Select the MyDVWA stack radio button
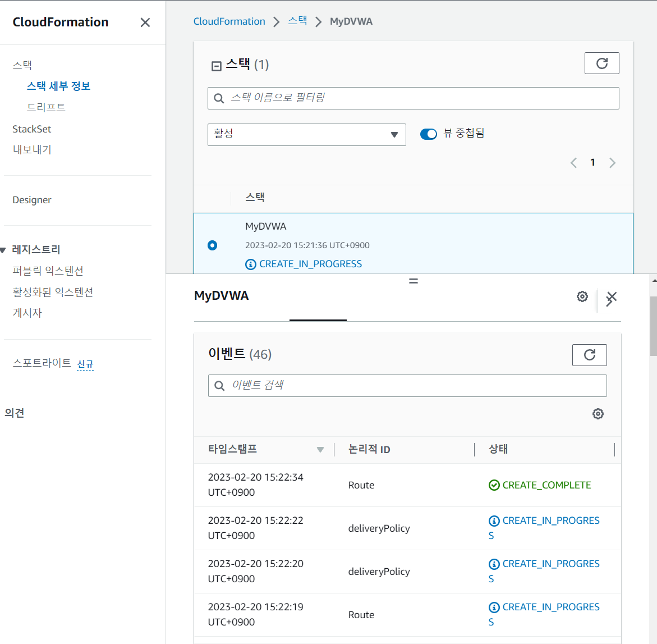This screenshot has width=657, height=644. coord(213,245)
